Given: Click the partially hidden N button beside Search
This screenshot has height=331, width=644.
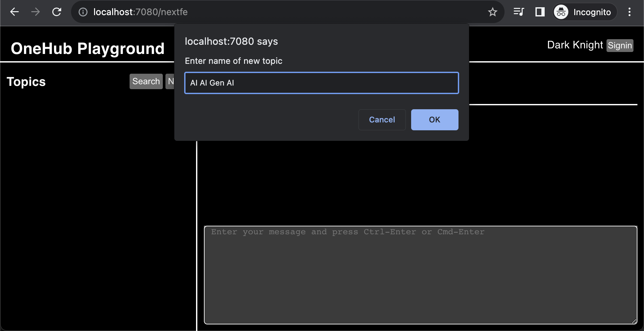Looking at the screenshot, I should [170, 81].
